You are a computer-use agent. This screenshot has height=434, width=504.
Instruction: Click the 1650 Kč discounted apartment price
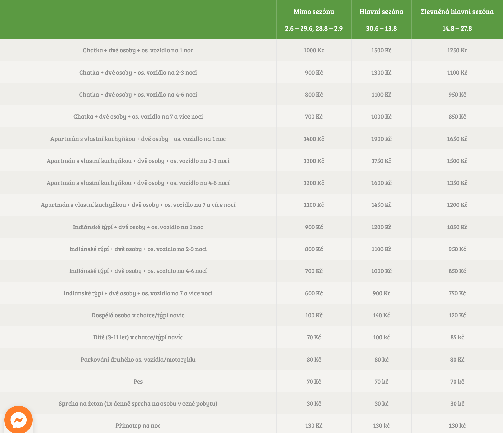457,139
